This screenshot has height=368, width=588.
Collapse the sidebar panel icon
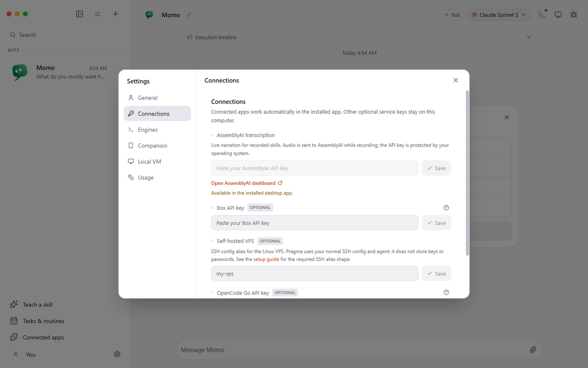click(79, 14)
